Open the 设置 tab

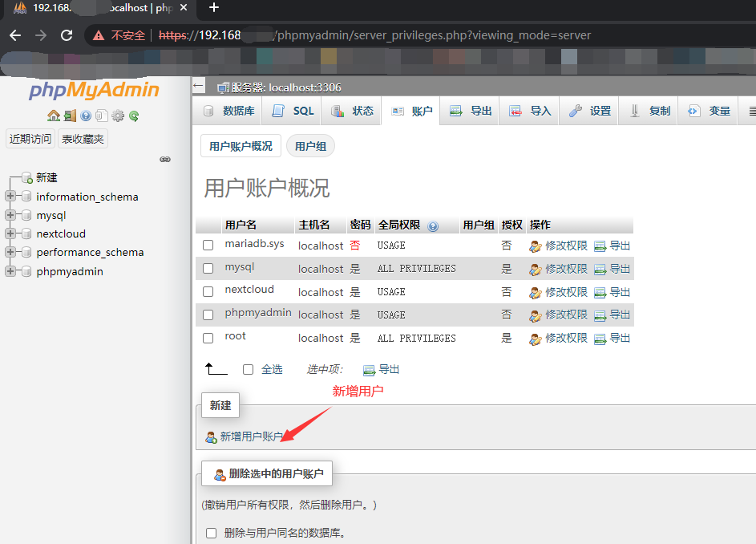(588, 111)
